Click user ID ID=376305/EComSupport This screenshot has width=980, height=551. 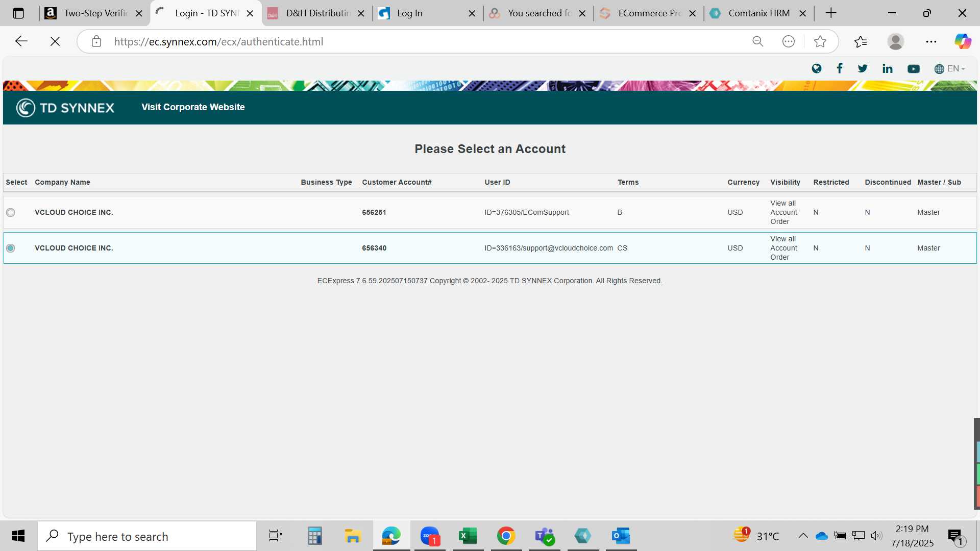point(527,212)
